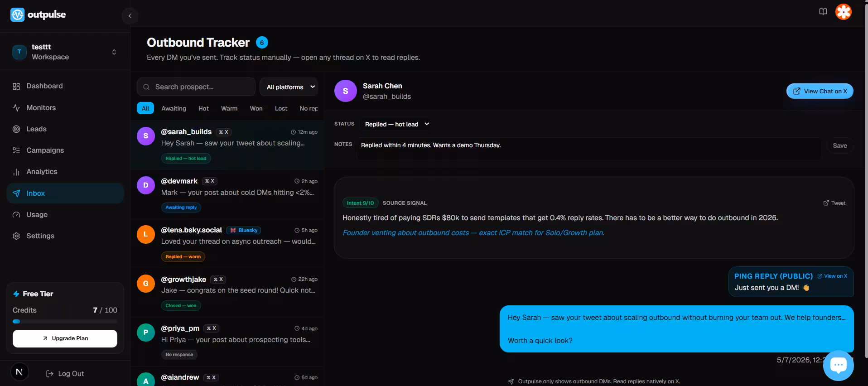868x386 pixels.
Task: Click the Upgrade Plan button
Action: tap(65, 338)
